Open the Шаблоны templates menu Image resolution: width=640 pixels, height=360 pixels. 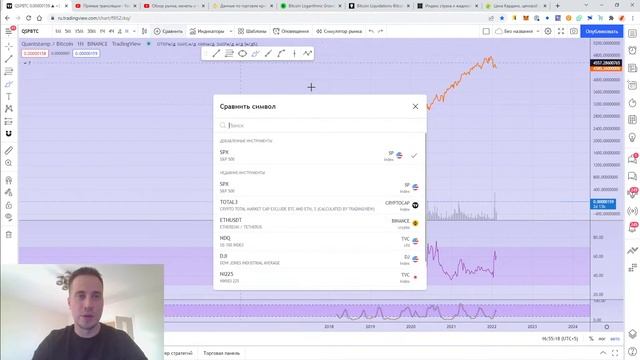[252, 31]
